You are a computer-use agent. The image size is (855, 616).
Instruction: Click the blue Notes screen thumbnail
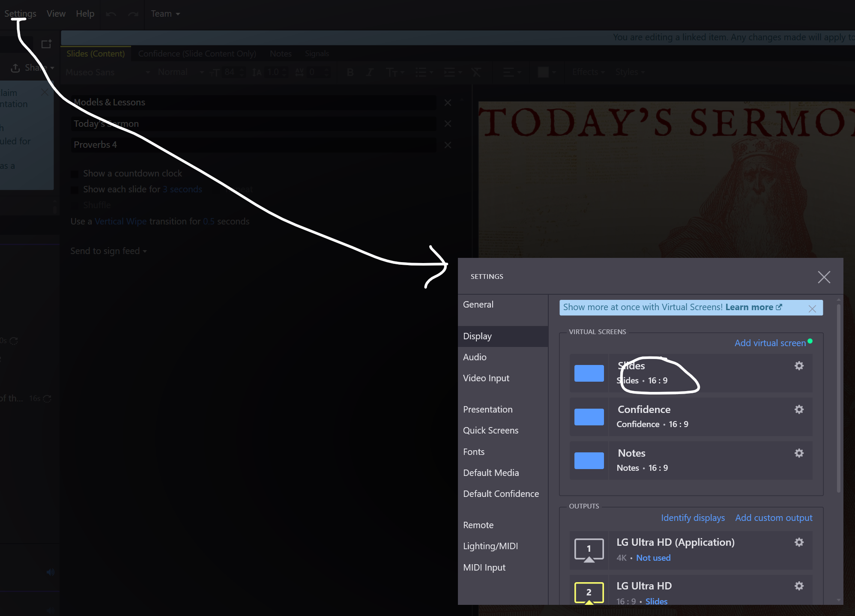click(x=589, y=461)
